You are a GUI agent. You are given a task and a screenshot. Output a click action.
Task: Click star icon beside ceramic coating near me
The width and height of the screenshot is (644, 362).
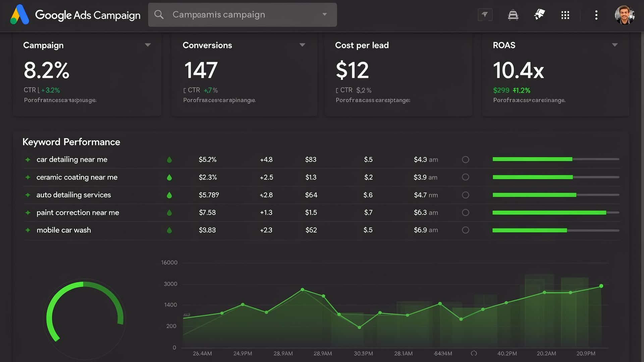click(28, 177)
